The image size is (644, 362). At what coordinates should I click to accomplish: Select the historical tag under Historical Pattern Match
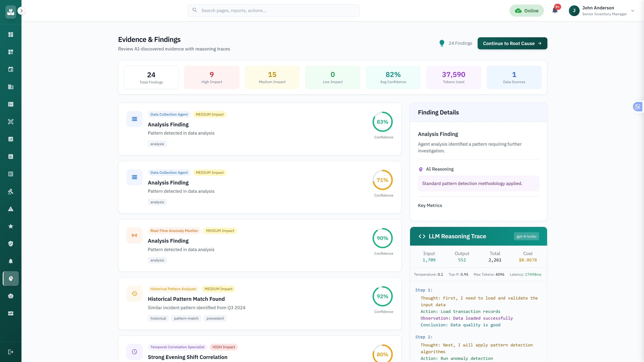pos(158,318)
